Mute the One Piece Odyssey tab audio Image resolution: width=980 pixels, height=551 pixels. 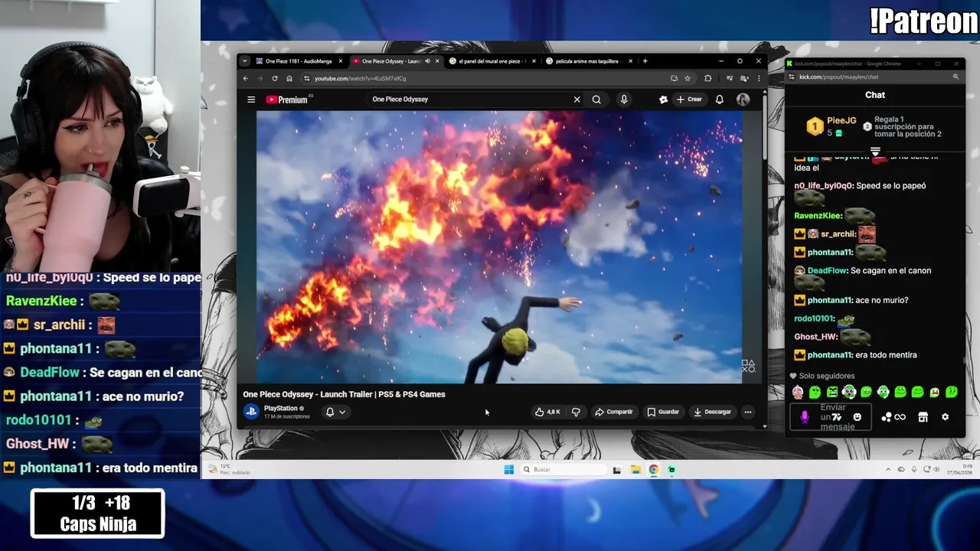pos(427,61)
